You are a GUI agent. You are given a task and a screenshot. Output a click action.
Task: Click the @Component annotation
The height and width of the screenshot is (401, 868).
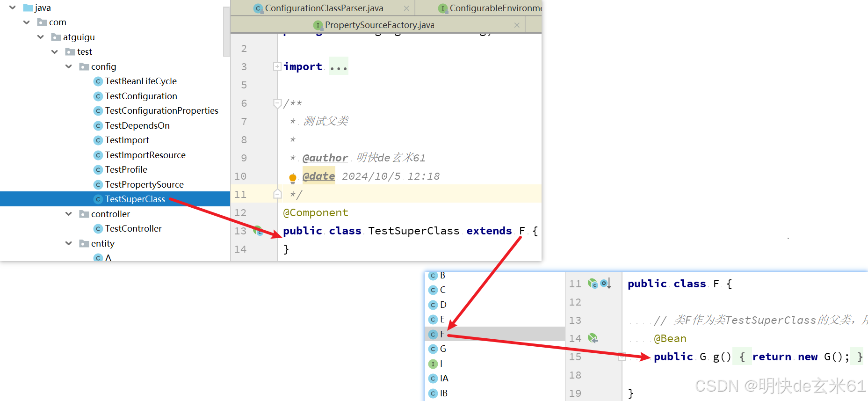316,212
